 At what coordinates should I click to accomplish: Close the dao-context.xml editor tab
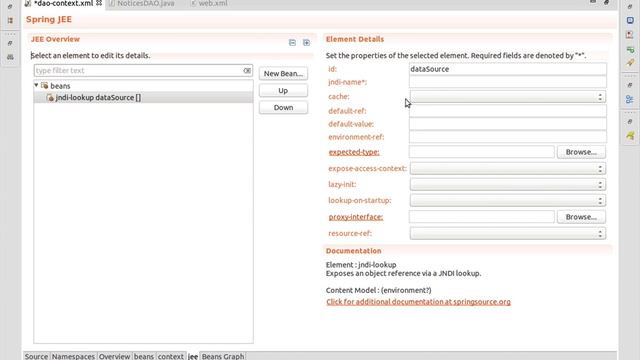pos(99,3)
